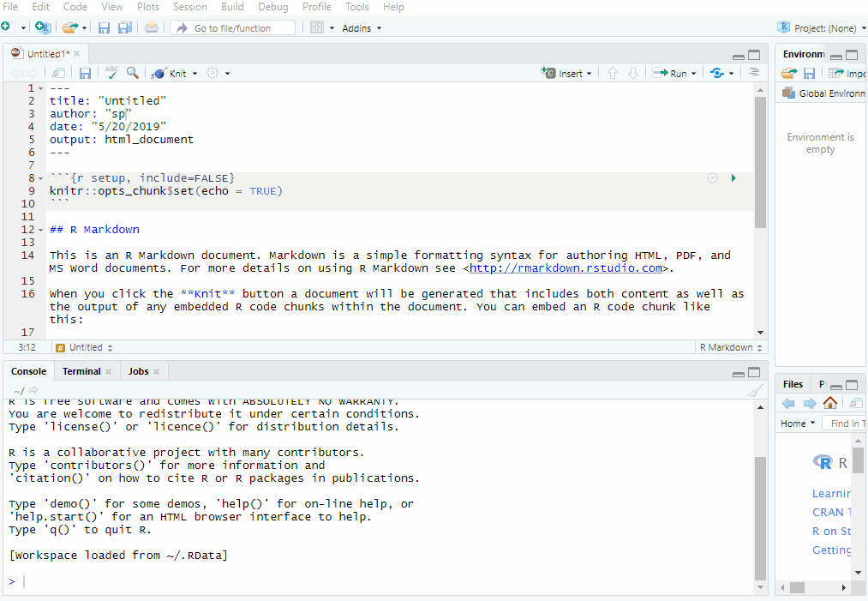868x601 pixels.
Task: Save the current document from the main toolbar
Action: (x=104, y=27)
